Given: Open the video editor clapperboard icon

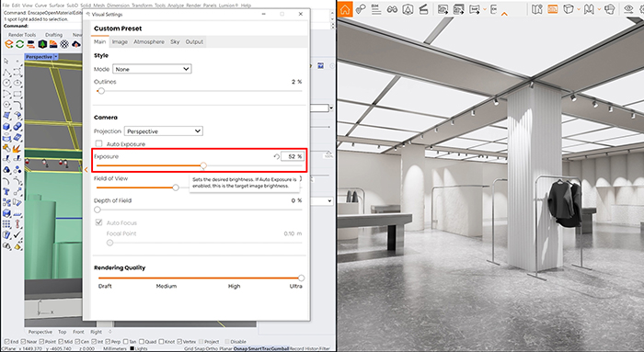Looking at the screenshot, I should (x=423, y=9).
